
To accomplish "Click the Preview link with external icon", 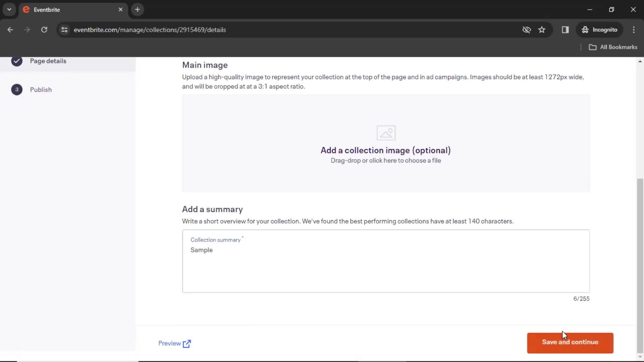I will pos(174,344).
